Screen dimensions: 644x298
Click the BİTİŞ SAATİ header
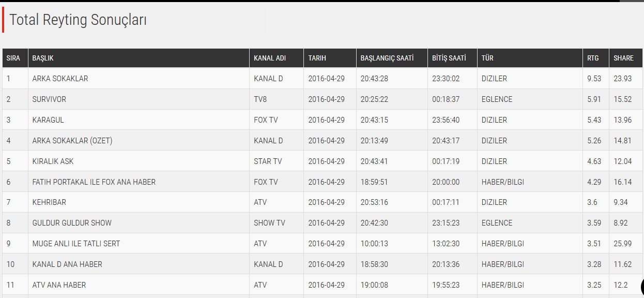(x=449, y=58)
